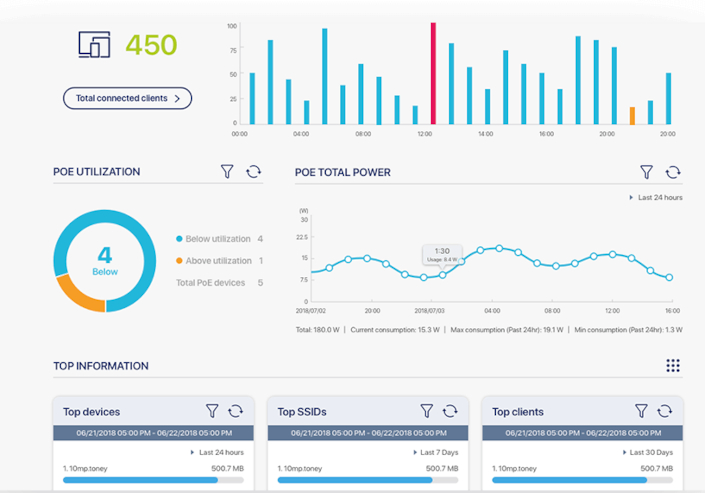Image resolution: width=705 pixels, height=493 pixels.
Task: Refresh the Top SSIDs card
Action: coord(451,411)
